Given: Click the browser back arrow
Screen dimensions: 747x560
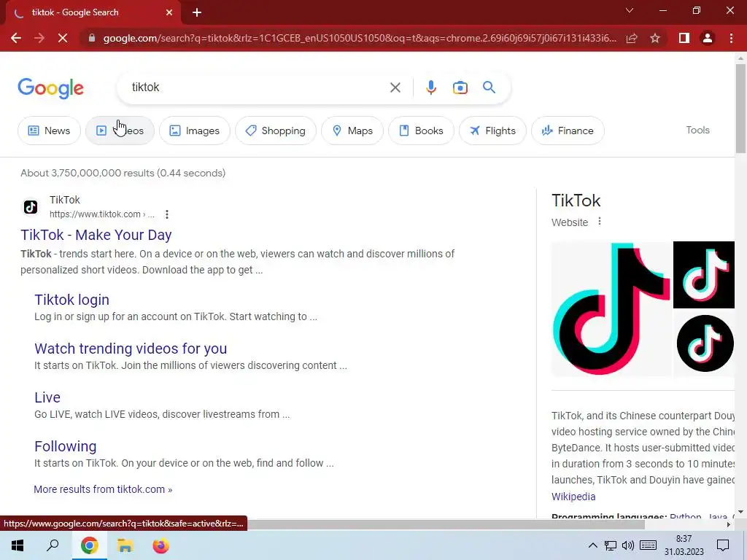Looking at the screenshot, I should [x=16, y=38].
